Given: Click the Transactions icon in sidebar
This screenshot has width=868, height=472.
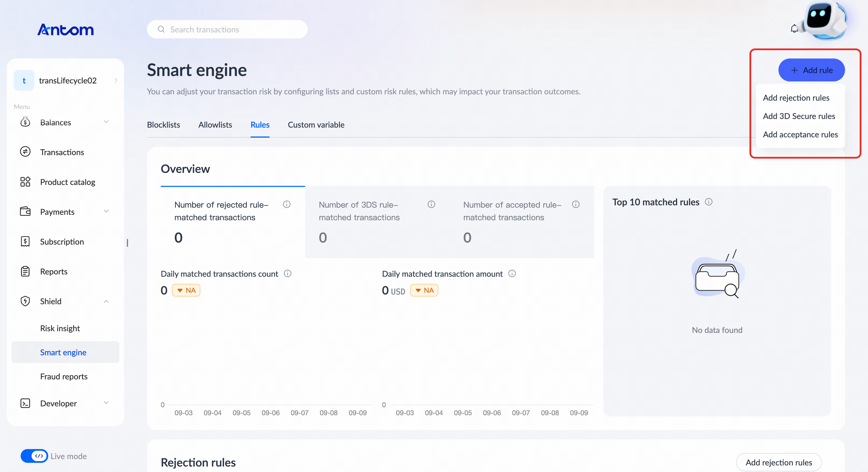Looking at the screenshot, I should pos(25,152).
